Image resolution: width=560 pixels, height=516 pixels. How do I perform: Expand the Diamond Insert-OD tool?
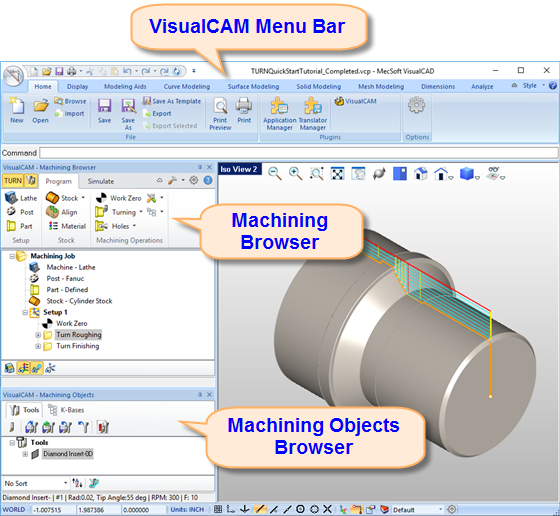coord(25,454)
